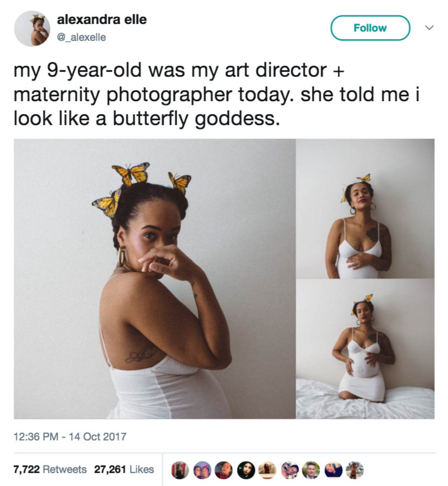Click the third liker avatar in the row
The width and height of the screenshot is (448, 486).
224,470
